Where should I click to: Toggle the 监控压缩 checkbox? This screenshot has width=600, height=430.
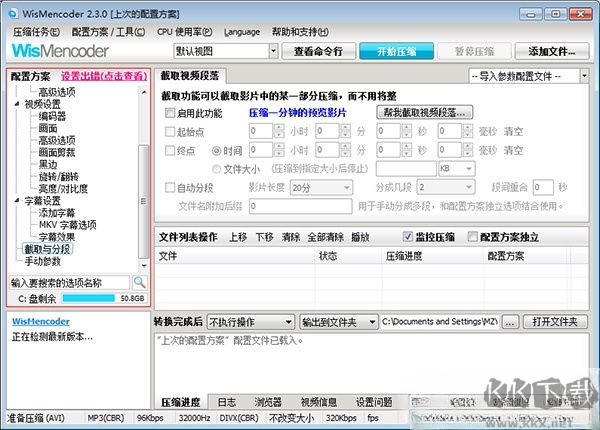click(x=408, y=237)
